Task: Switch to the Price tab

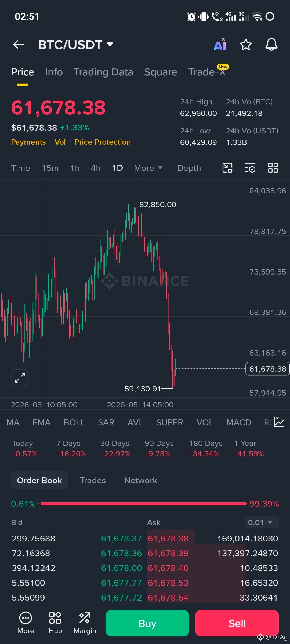Action: [23, 72]
